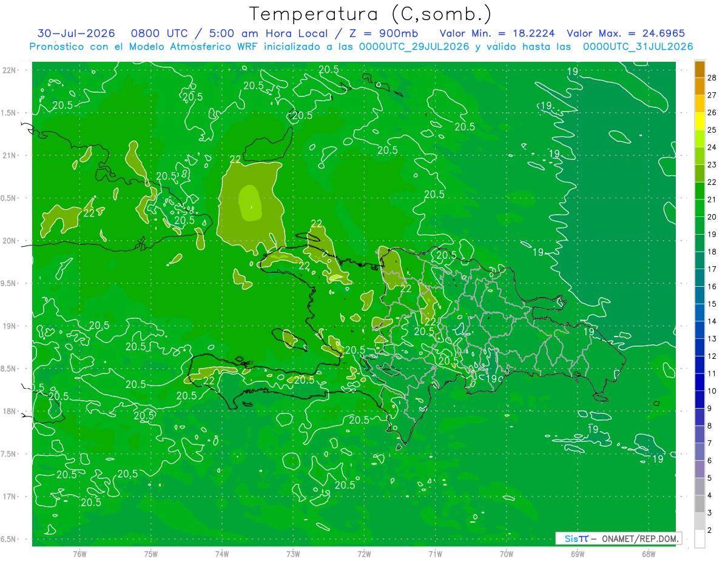
Task: Click the dark orange swatch above 28
Action: 699,69
